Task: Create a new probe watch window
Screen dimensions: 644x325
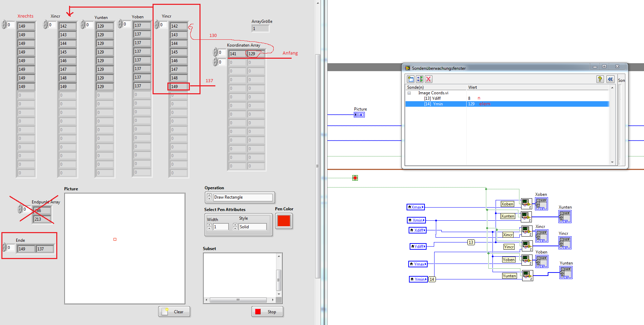Action: [x=410, y=79]
